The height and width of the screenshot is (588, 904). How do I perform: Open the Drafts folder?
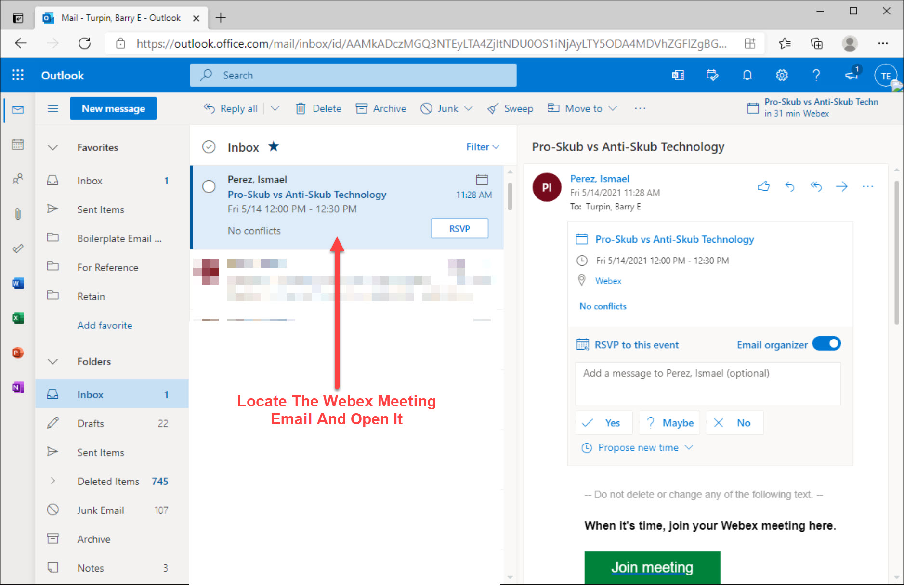pyautogui.click(x=91, y=423)
